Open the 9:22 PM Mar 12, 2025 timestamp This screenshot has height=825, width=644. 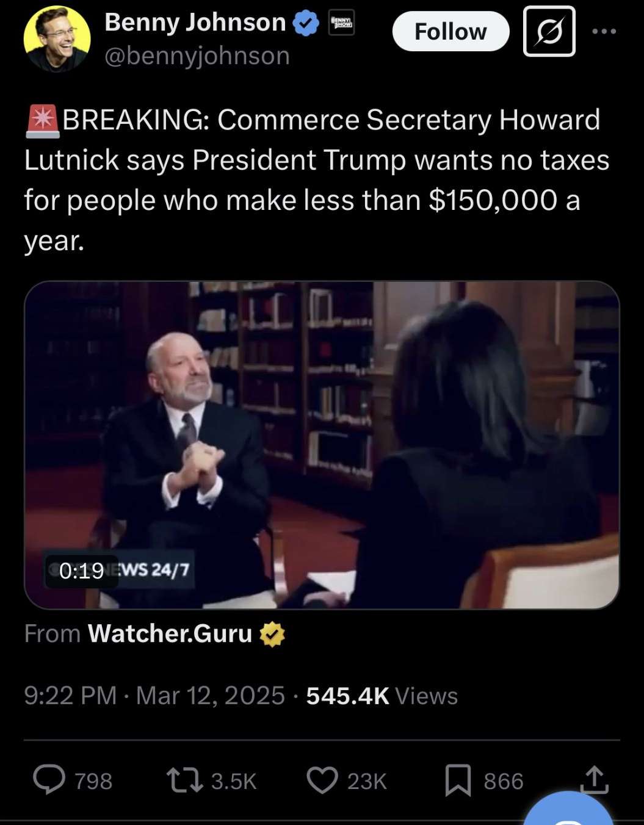[x=154, y=696]
